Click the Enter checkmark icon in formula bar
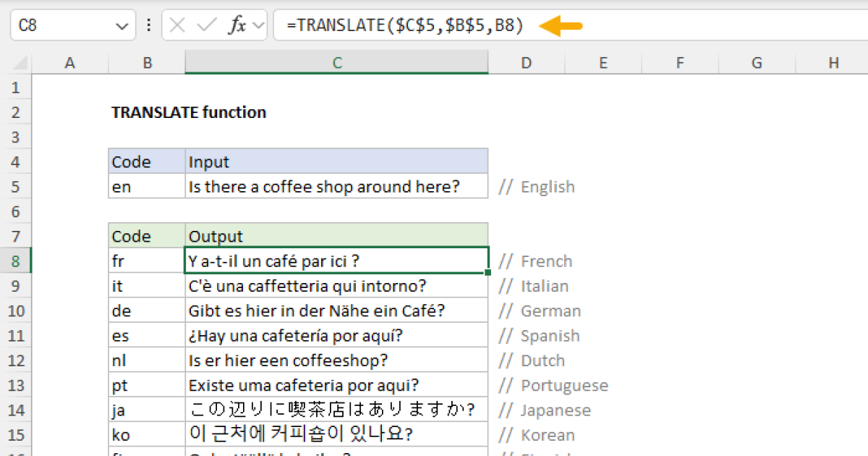This screenshot has width=868, height=456. (206, 25)
